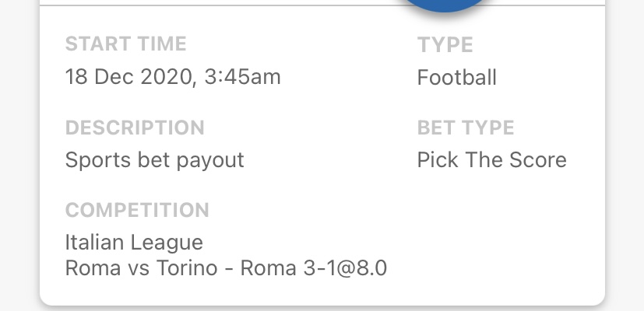
Task: Open the Italian League competition
Action: click(134, 243)
